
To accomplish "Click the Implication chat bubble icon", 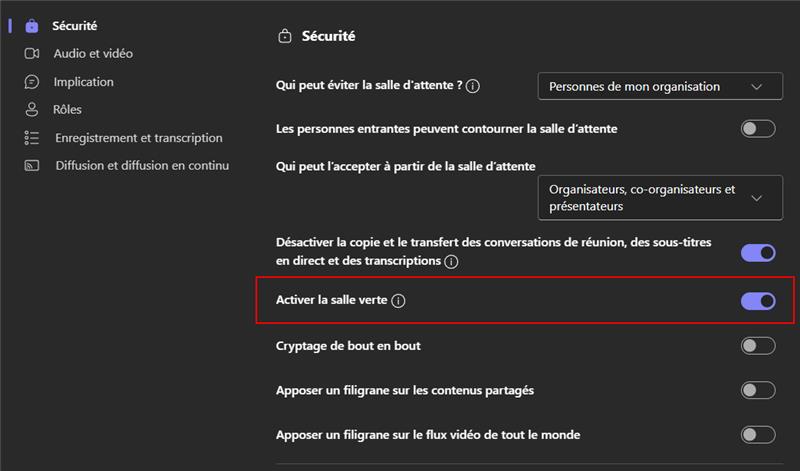I will [32, 82].
